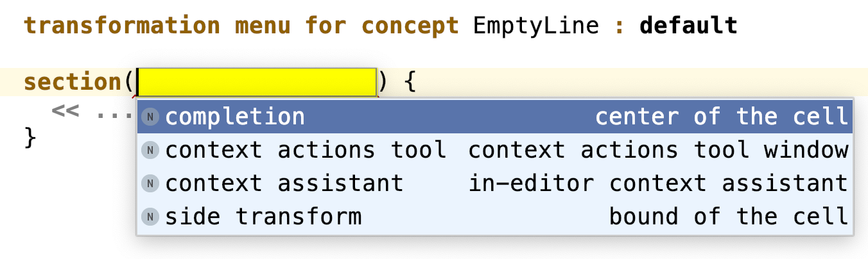
Task: Pick the context assistant entry
Action: point(284,183)
